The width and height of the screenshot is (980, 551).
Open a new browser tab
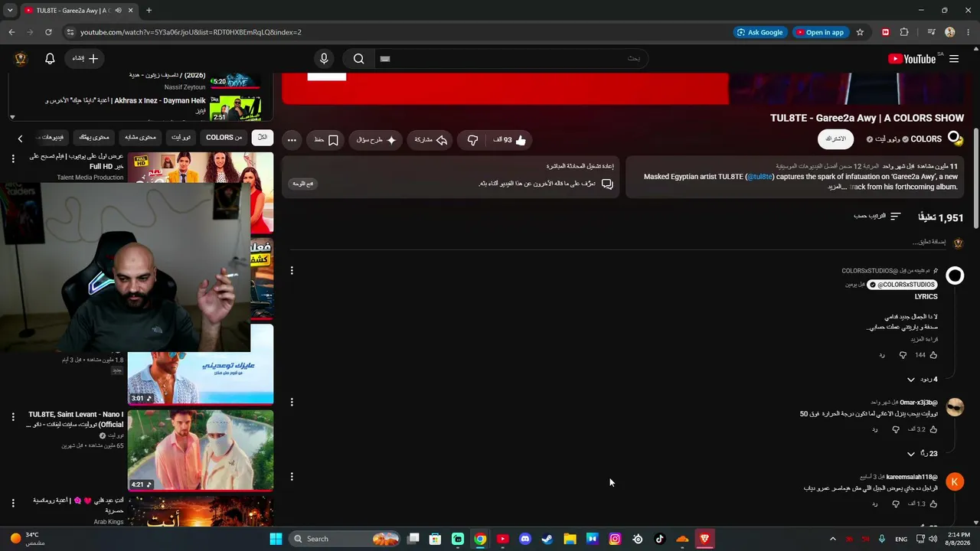coord(149,11)
